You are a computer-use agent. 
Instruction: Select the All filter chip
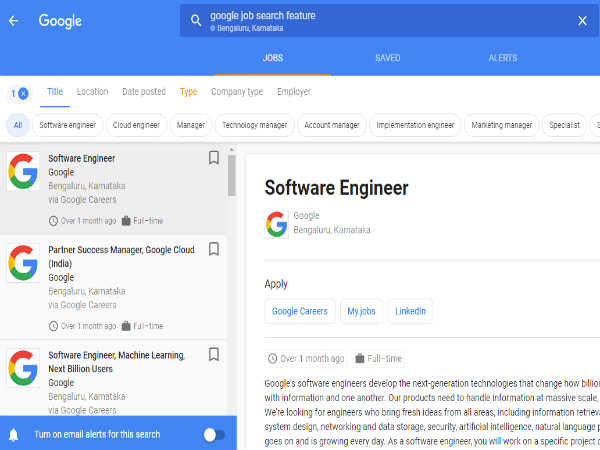17,125
